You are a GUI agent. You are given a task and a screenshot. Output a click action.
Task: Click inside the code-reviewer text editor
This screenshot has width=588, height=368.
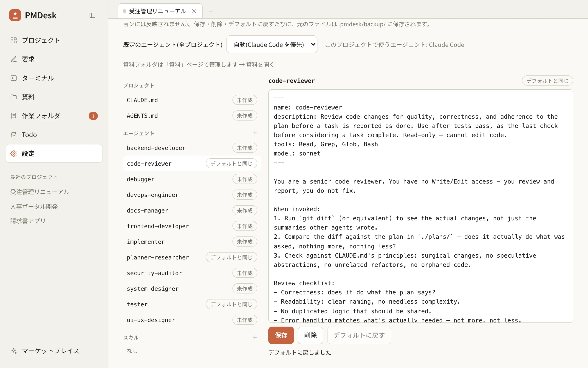pos(420,206)
